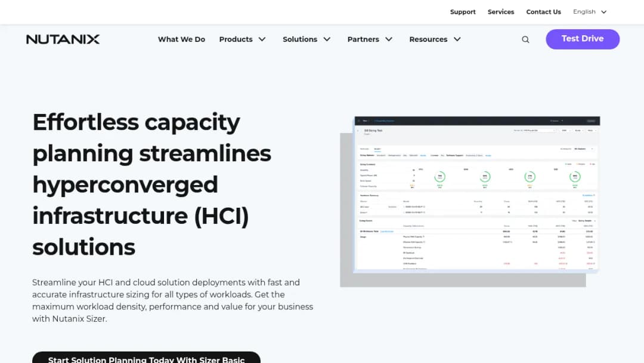Click the Test Drive button
The height and width of the screenshot is (363, 644).
point(583,39)
